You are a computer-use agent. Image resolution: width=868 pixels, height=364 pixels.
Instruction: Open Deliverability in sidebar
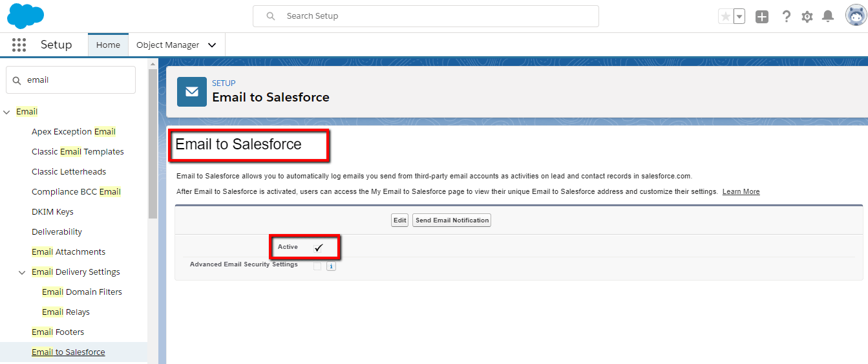57,231
